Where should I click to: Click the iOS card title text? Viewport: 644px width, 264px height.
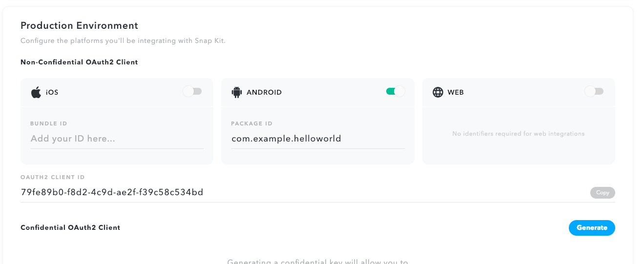(52, 92)
